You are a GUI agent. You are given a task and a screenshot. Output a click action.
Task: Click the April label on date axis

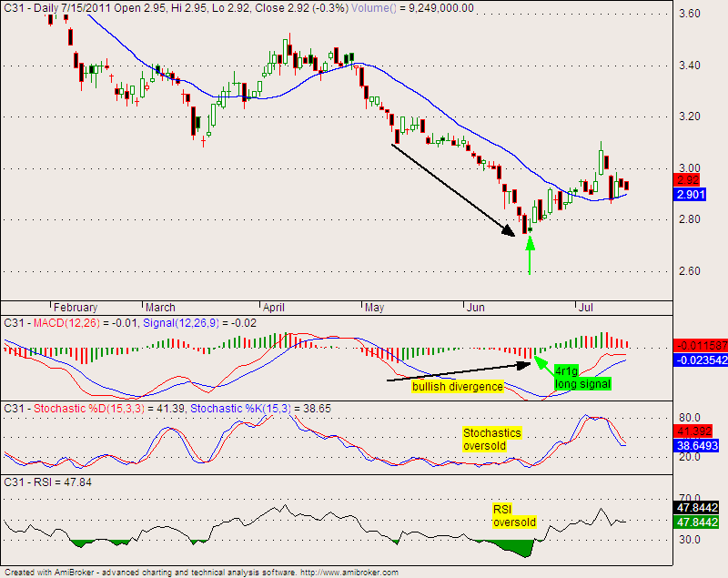click(274, 308)
